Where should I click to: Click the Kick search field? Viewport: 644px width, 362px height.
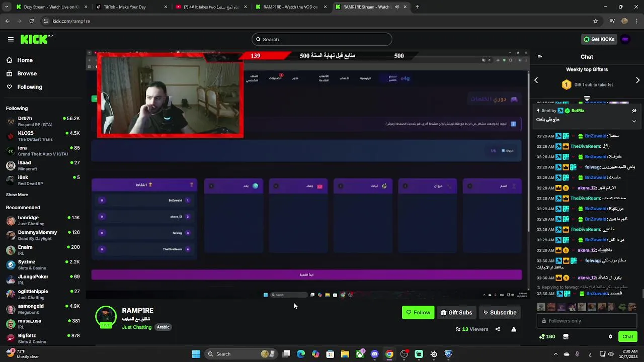pyautogui.click(x=322, y=39)
